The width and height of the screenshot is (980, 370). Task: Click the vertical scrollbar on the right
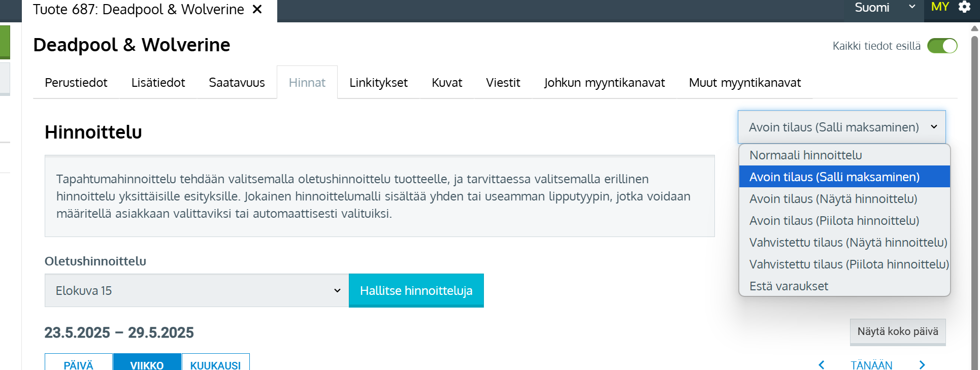[x=974, y=203]
